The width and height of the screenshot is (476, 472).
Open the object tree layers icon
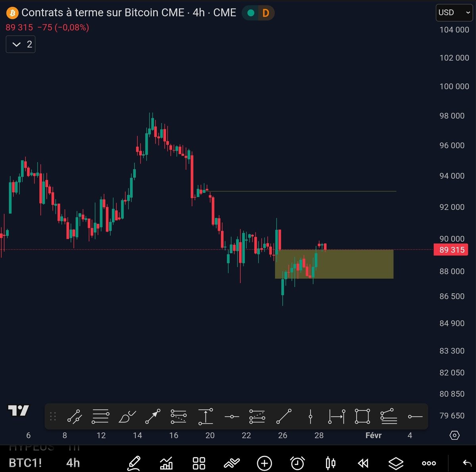click(x=396, y=463)
